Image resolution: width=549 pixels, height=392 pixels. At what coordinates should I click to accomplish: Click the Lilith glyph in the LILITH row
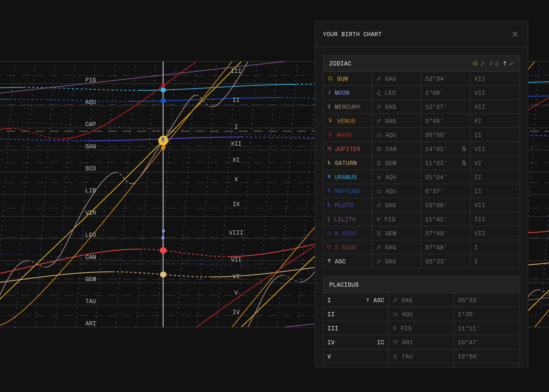pyautogui.click(x=329, y=219)
